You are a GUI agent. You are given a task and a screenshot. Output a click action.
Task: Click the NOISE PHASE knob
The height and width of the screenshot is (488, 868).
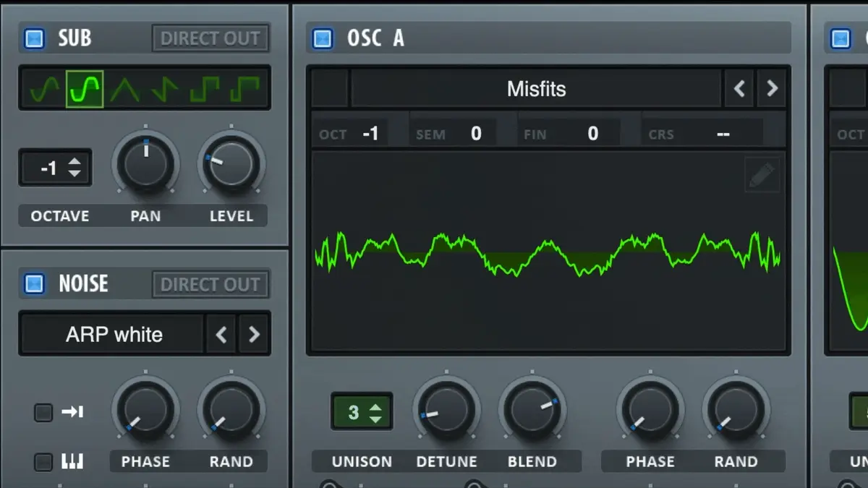tap(145, 410)
